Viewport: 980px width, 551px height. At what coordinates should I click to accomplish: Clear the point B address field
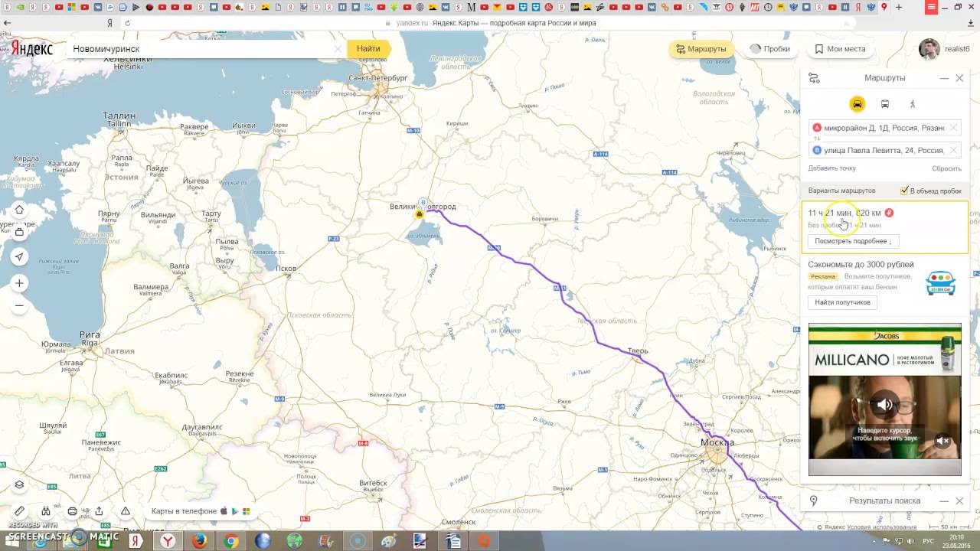953,150
